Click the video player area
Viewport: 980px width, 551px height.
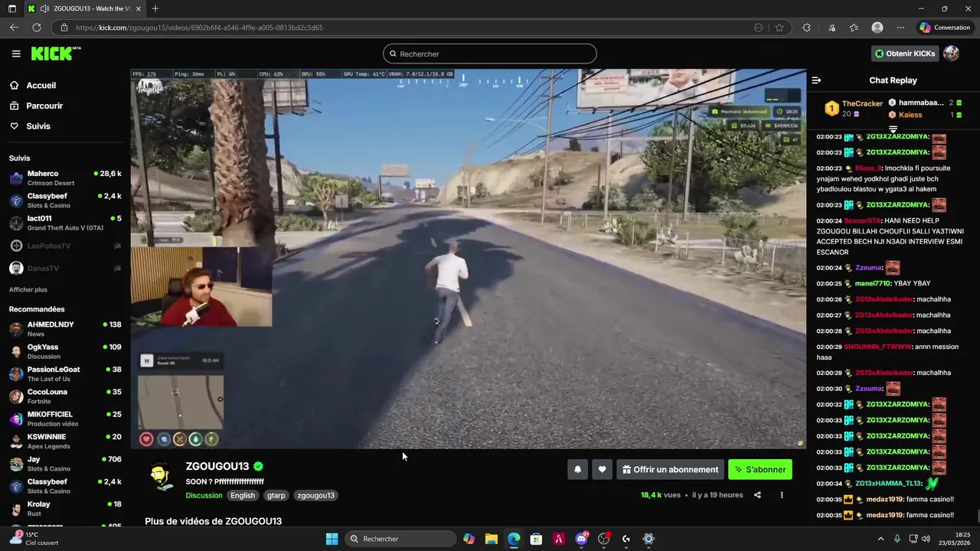click(468, 259)
